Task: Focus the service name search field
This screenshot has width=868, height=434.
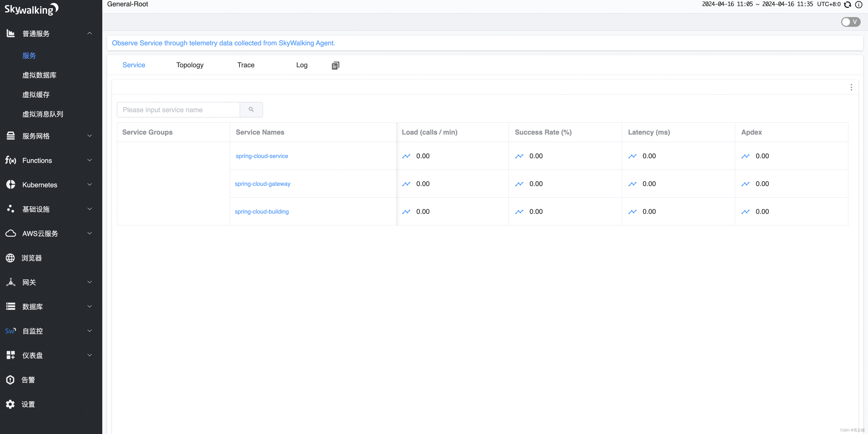Action: 178,110
